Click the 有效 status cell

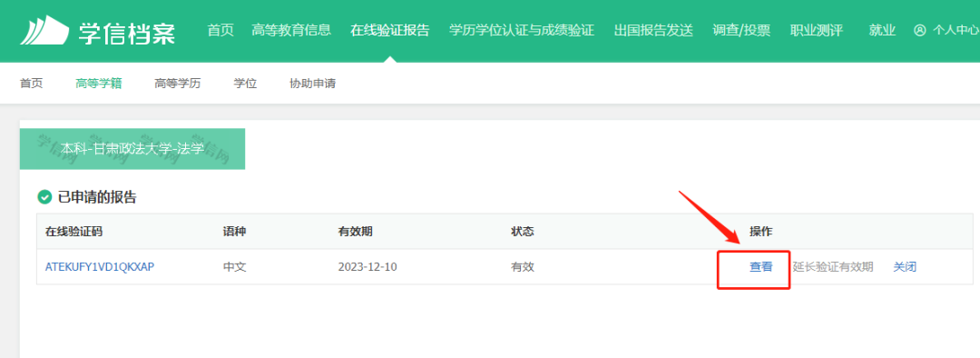point(523,266)
